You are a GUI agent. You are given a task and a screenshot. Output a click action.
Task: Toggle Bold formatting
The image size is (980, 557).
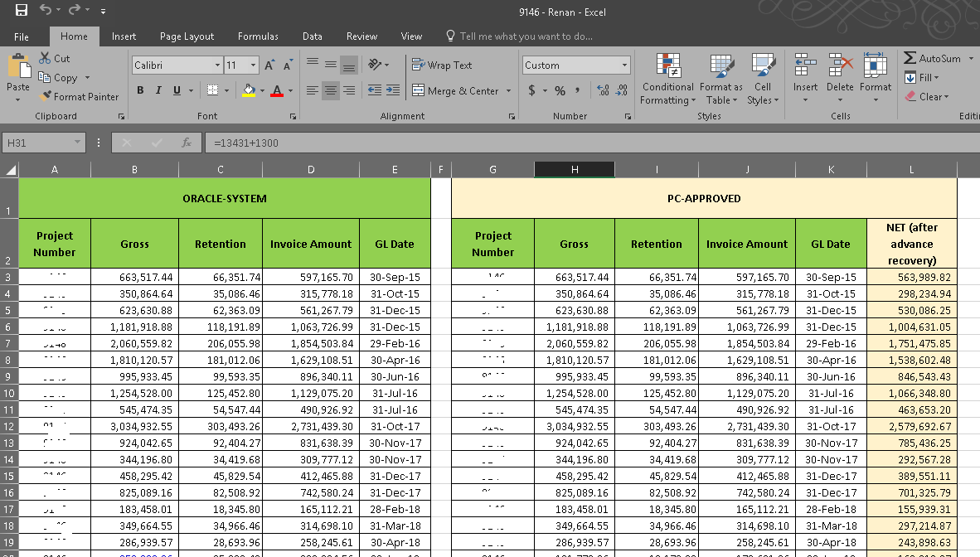point(140,90)
